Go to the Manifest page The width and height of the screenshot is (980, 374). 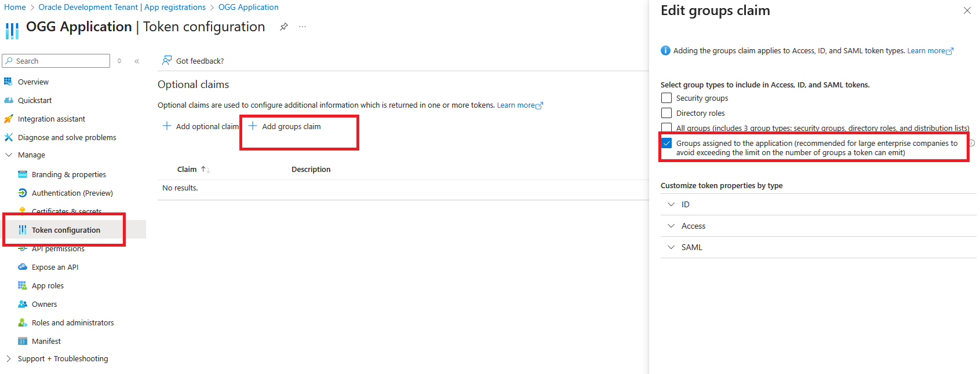[x=46, y=341]
